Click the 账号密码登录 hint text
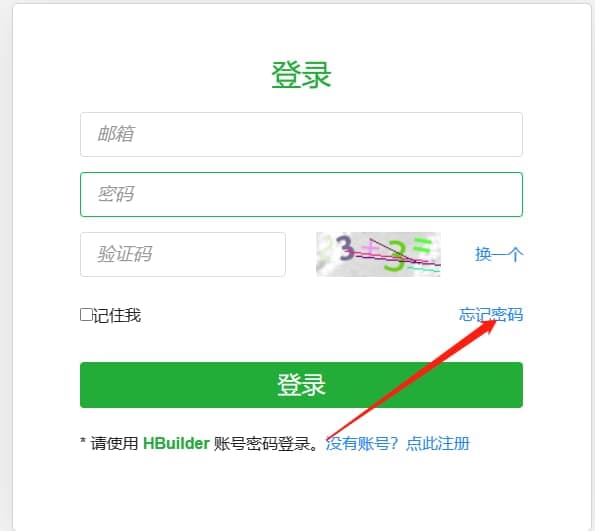This screenshot has width=595, height=531. tap(261, 443)
